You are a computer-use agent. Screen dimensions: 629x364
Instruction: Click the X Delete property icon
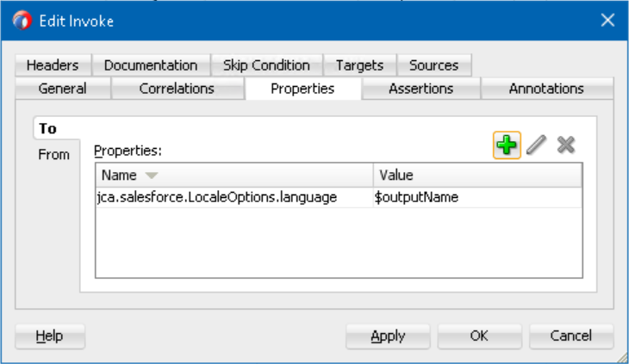click(565, 145)
